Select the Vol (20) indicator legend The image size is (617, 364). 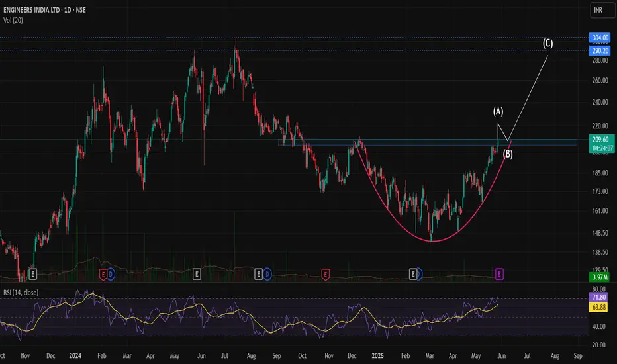pos(13,20)
